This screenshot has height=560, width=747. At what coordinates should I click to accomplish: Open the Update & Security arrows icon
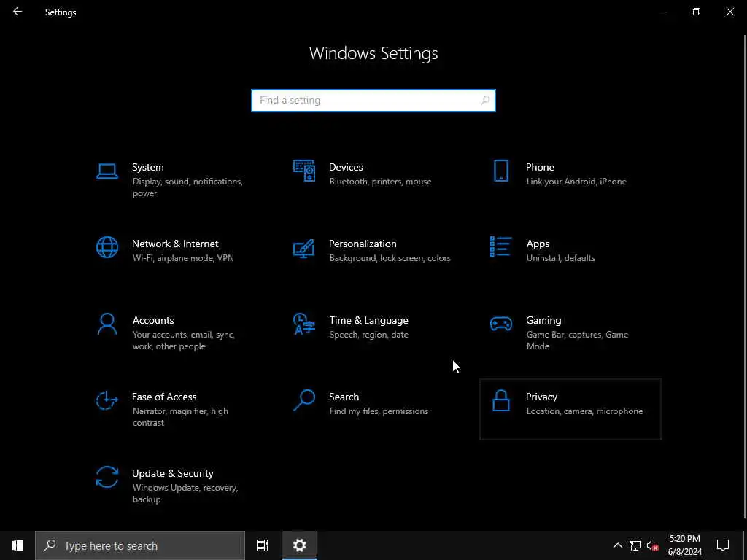click(107, 477)
